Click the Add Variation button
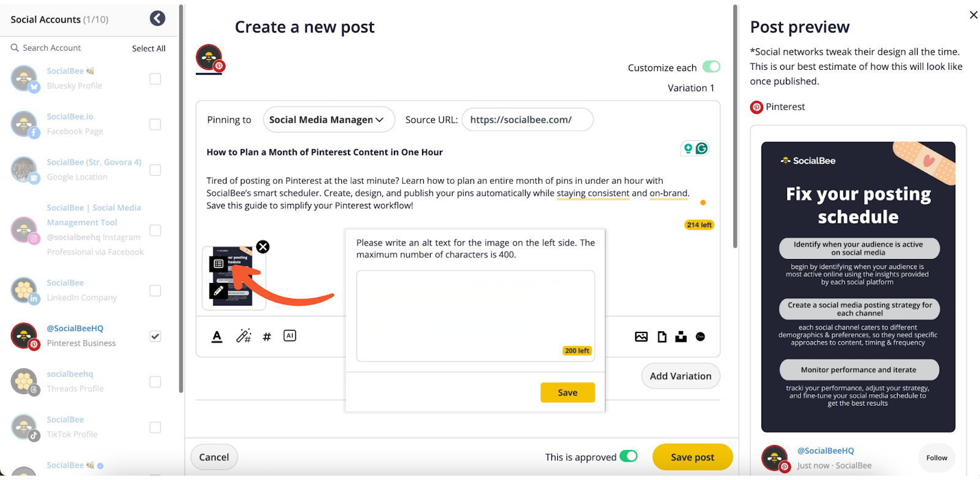The image size is (980, 480). click(680, 376)
